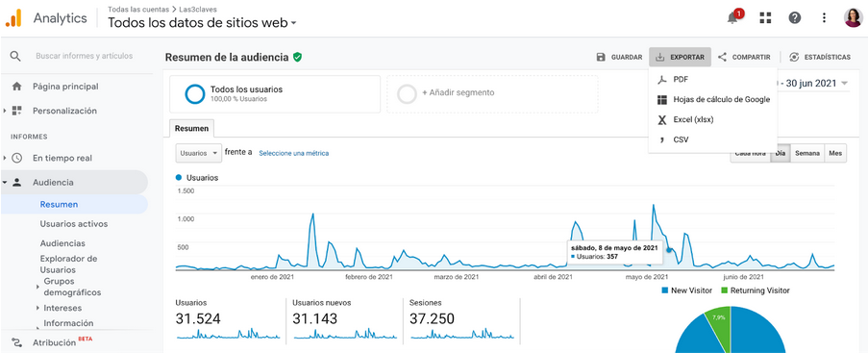Image resolution: width=868 pixels, height=353 pixels.
Task: Click the Compartir share icon
Action: tap(722, 57)
